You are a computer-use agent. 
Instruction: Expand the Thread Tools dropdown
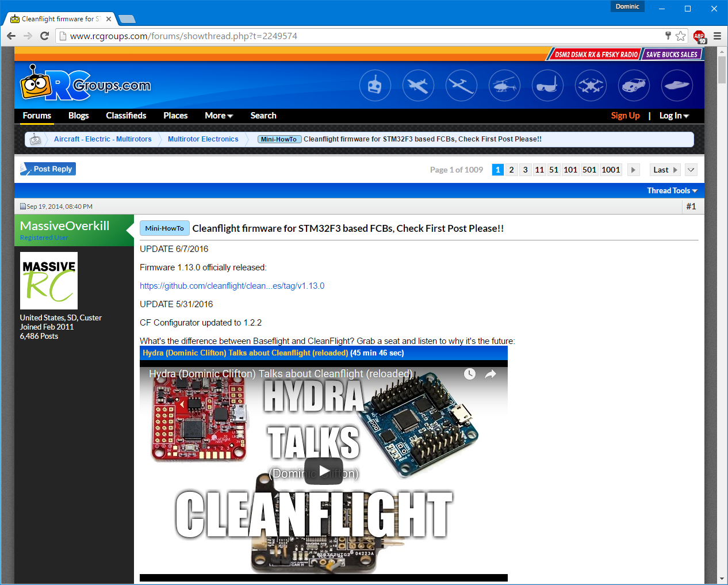pos(672,190)
